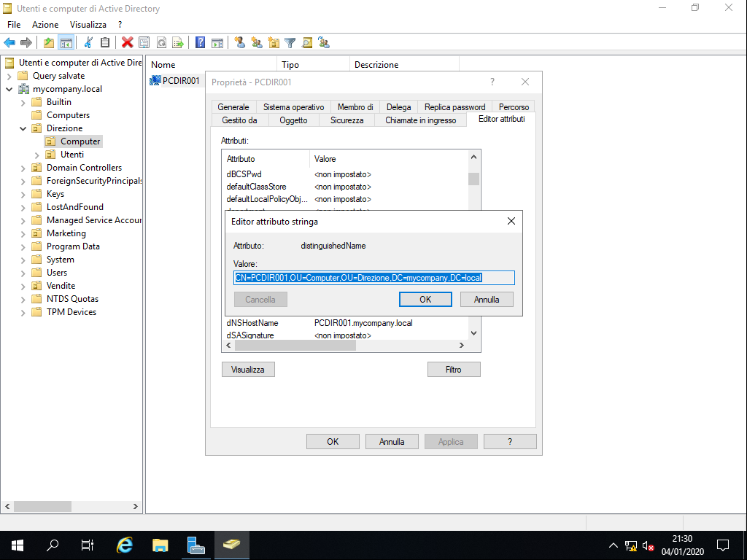Toggle the Show/Hide console tree icon
The image size is (747, 560).
66,42
